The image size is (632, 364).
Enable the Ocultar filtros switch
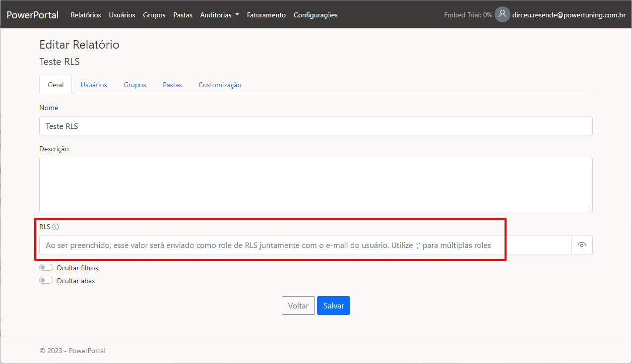point(46,268)
